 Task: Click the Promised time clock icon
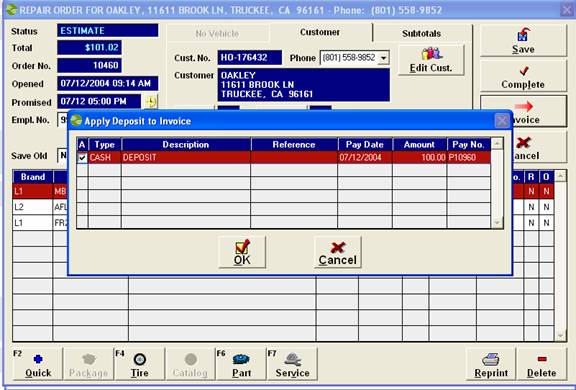151,102
